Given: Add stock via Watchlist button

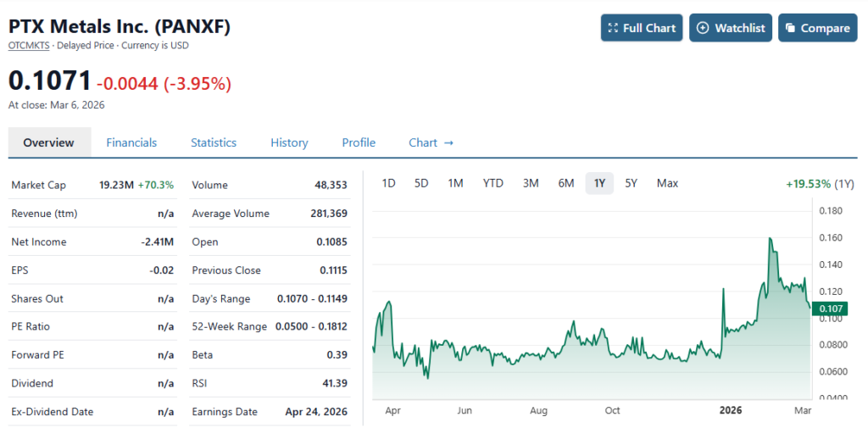Looking at the screenshot, I should 730,28.
